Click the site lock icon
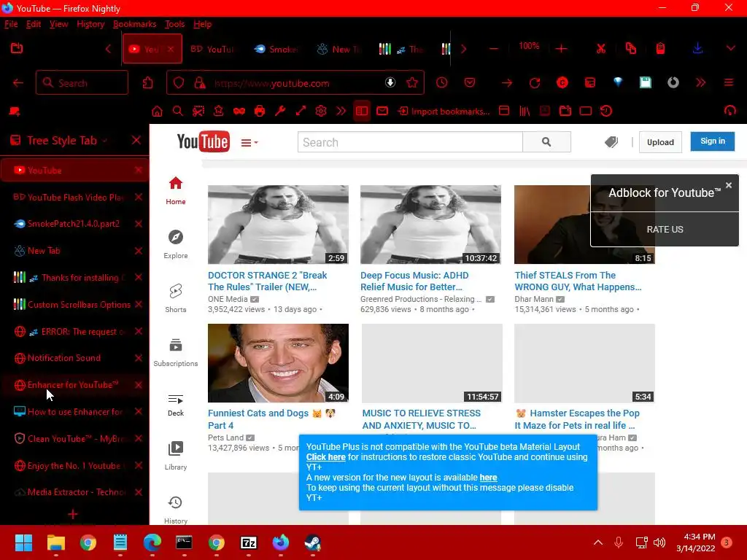 pyautogui.click(x=200, y=83)
